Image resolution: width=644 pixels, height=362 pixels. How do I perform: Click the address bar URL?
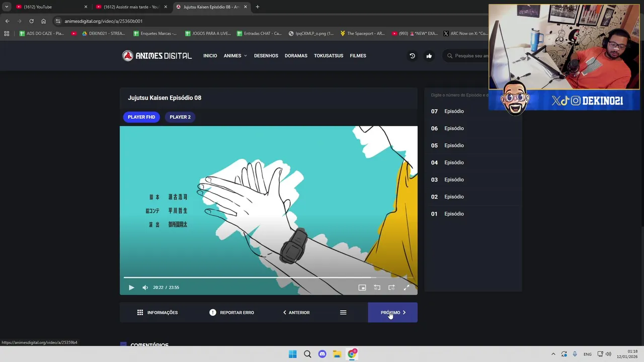[x=104, y=21]
